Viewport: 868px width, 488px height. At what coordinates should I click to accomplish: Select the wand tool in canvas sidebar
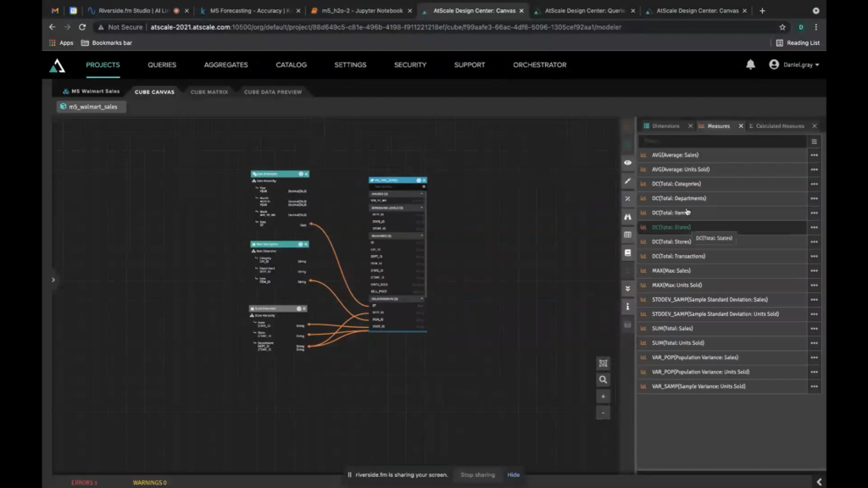(628, 181)
